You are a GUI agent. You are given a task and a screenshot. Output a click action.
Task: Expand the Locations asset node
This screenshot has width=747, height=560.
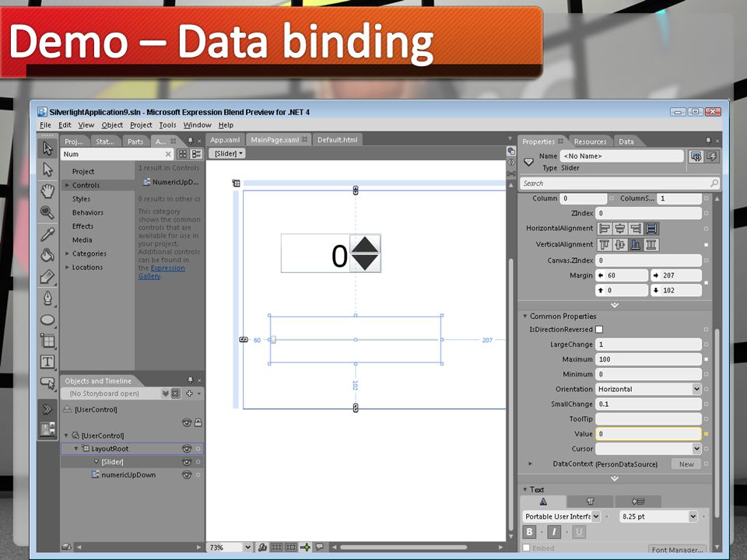pyautogui.click(x=67, y=268)
